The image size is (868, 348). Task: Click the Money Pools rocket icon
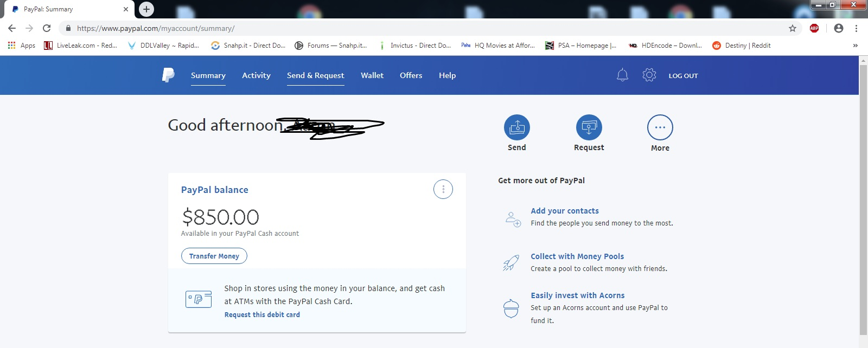coord(511,263)
